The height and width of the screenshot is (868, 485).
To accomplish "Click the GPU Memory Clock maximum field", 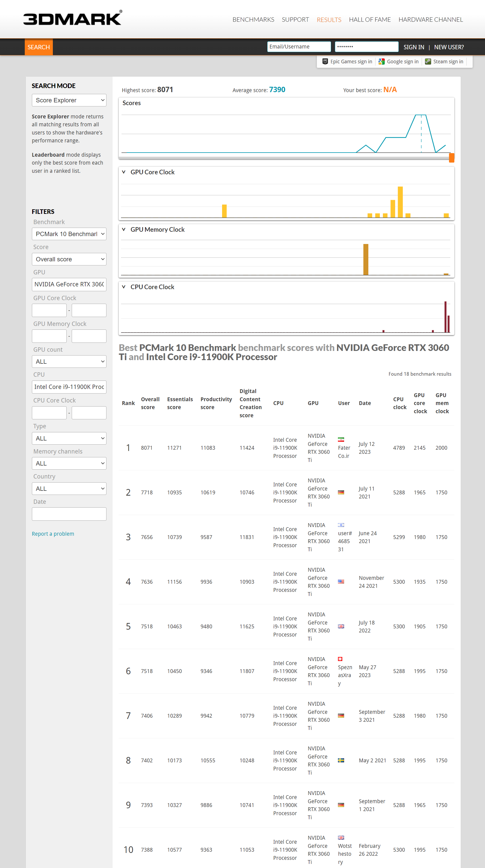I will pos(89,336).
